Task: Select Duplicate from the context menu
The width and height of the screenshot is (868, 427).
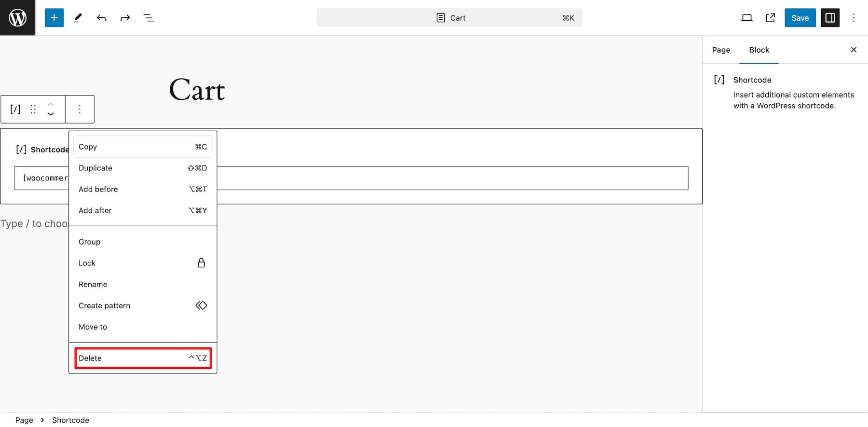Action: click(95, 168)
